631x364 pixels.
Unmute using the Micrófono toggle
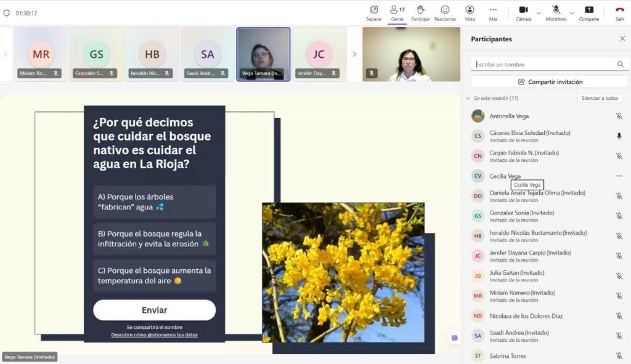[556, 10]
